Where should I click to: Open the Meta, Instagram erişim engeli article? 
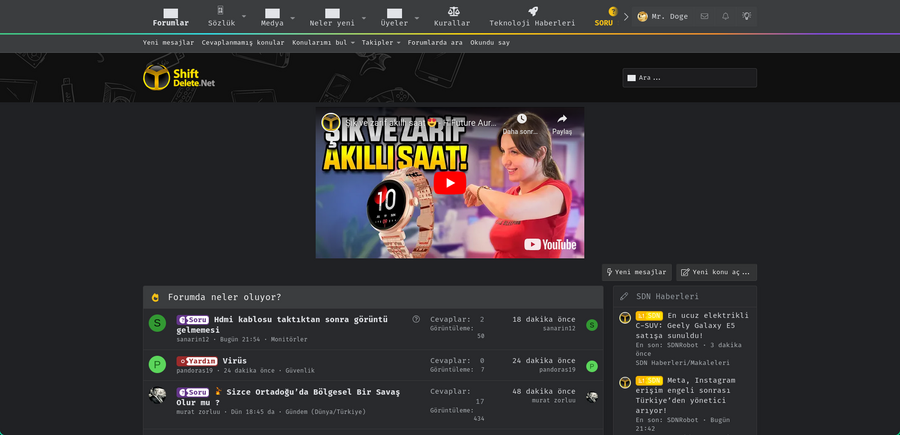click(x=685, y=395)
